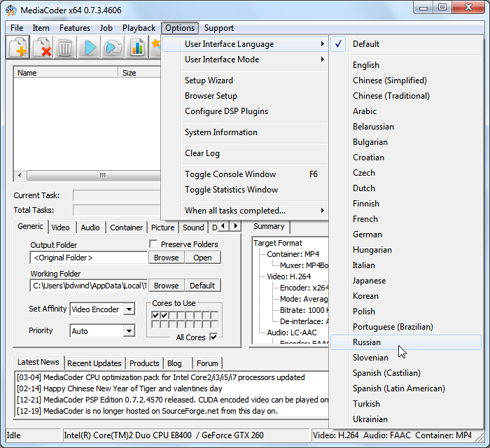
Task: Click the bar chart statistics icon
Action: pos(137,47)
